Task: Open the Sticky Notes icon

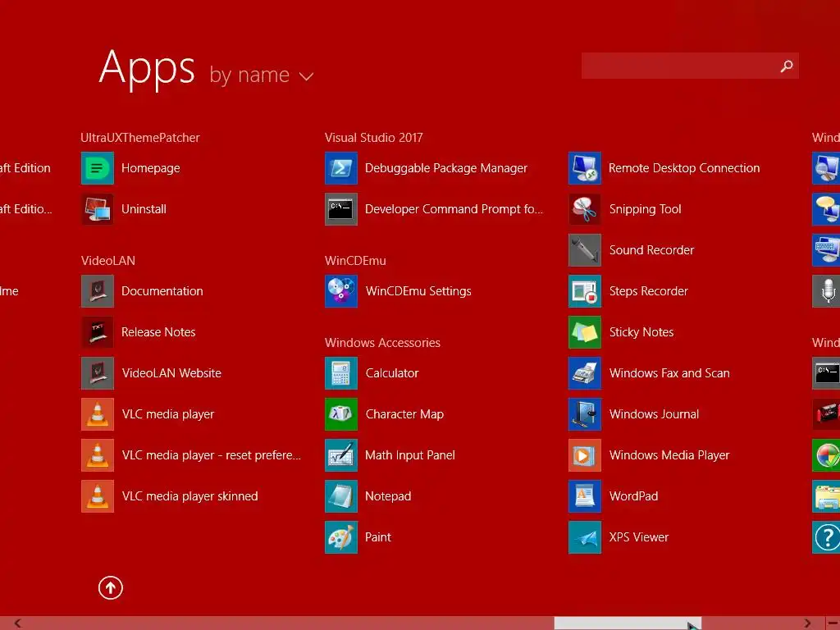Action: 585,332
